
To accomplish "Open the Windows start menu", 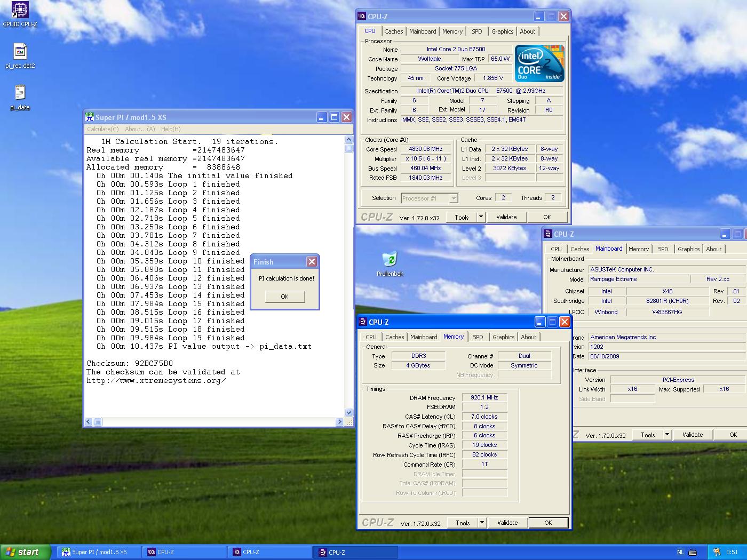I will pyautogui.click(x=26, y=553).
